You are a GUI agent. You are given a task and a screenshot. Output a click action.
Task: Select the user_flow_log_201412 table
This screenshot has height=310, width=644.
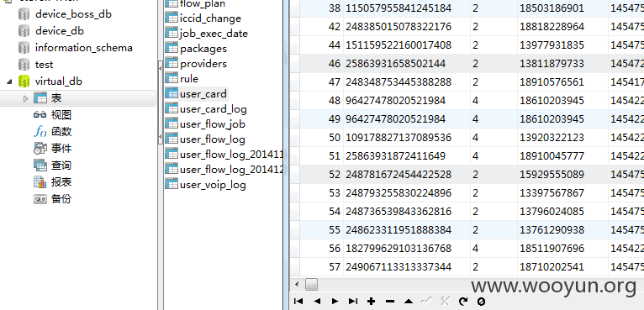click(231, 170)
